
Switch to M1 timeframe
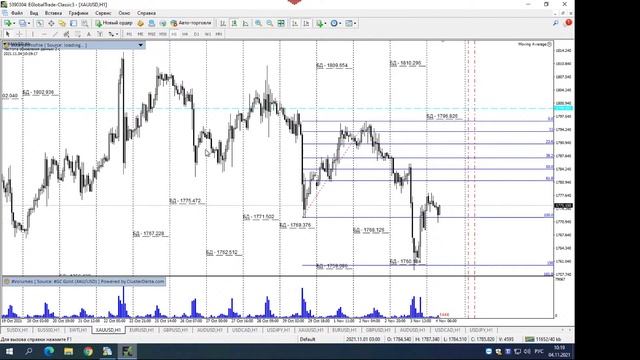click(x=129, y=34)
